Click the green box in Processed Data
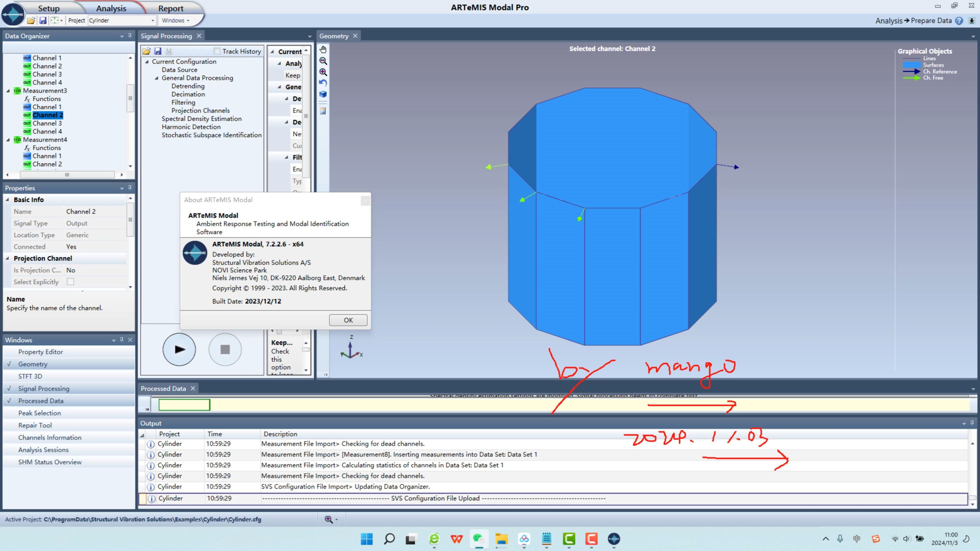The width and height of the screenshot is (980, 551). pyautogui.click(x=184, y=405)
